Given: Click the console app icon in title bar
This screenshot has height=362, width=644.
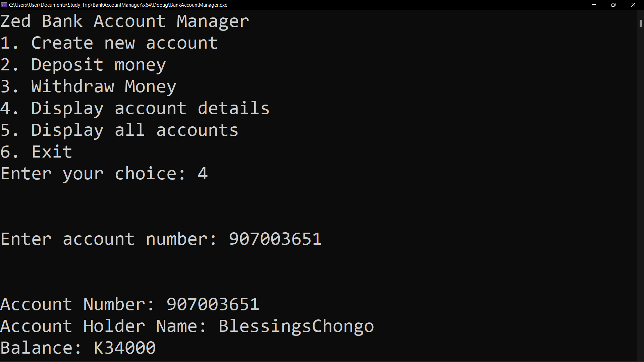Looking at the screenshot, I should 4,5.
